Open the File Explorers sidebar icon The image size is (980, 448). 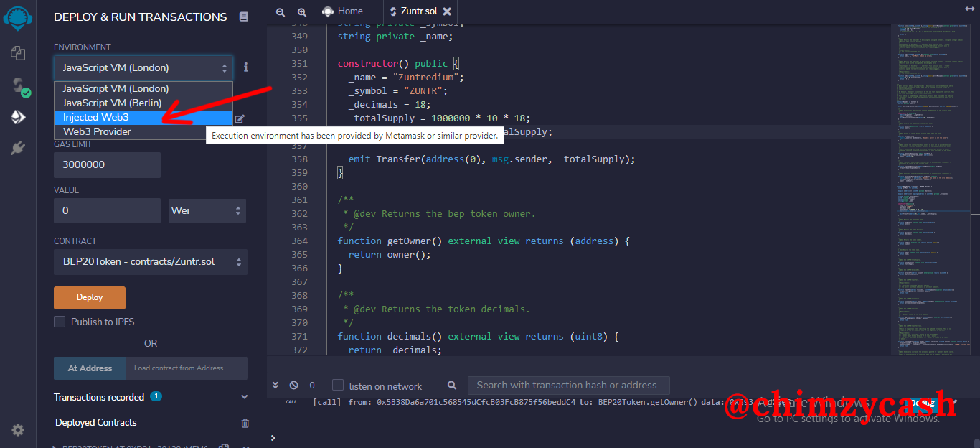(18, 53)
